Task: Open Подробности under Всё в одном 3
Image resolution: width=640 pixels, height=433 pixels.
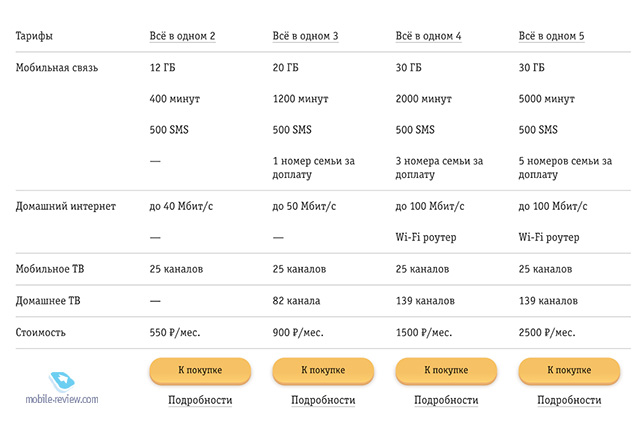Action: click(x=323, y=400)
